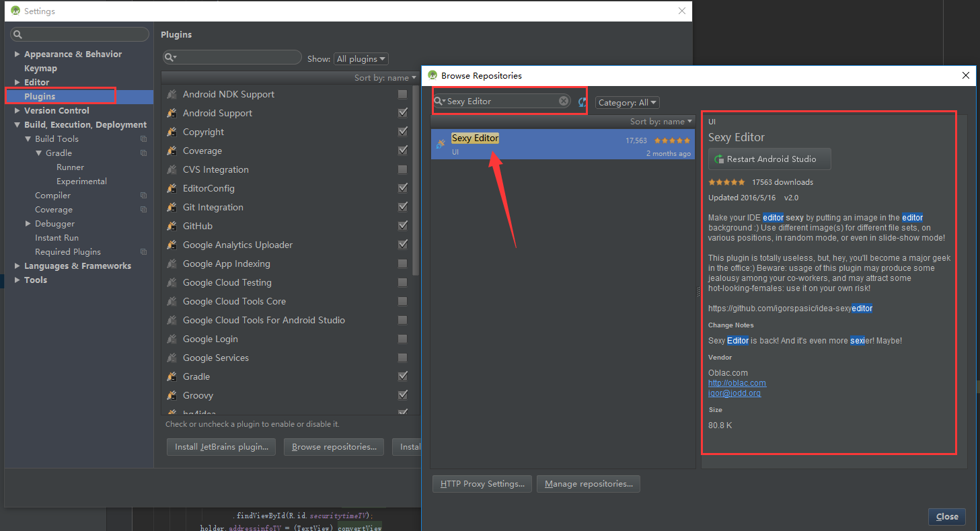Expand the Editor settings node
The image size is (980, 531).
tap(17, 82)
